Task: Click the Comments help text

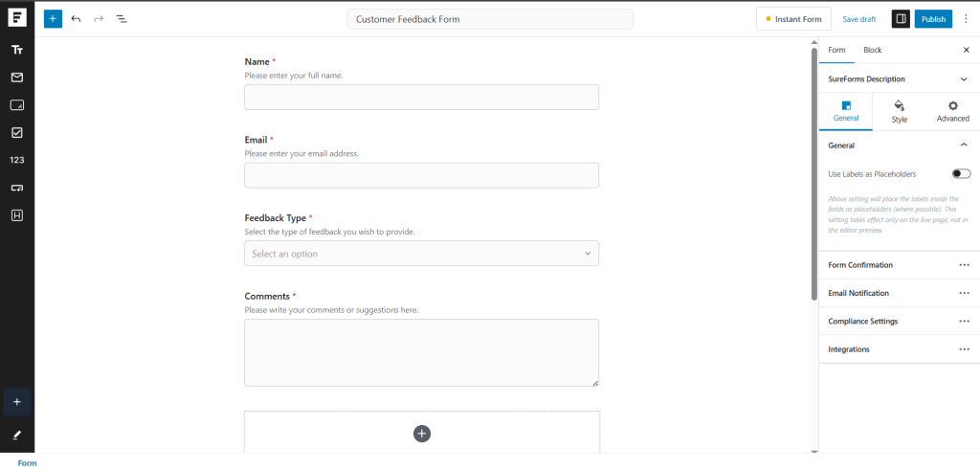Action: pyautogui.click(x=331, y=310)
